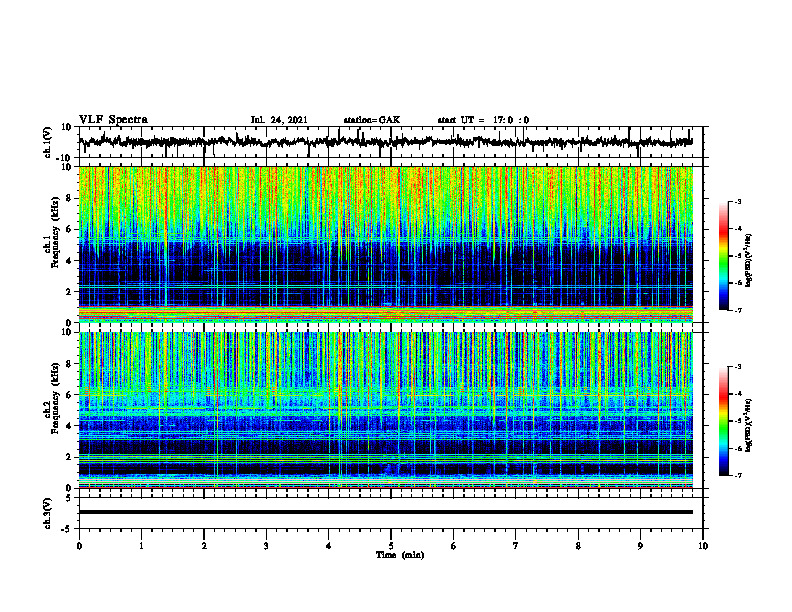Click inside the ch.2 frequency spectrogram
This screenshot has height=612, width=792.
386,410
